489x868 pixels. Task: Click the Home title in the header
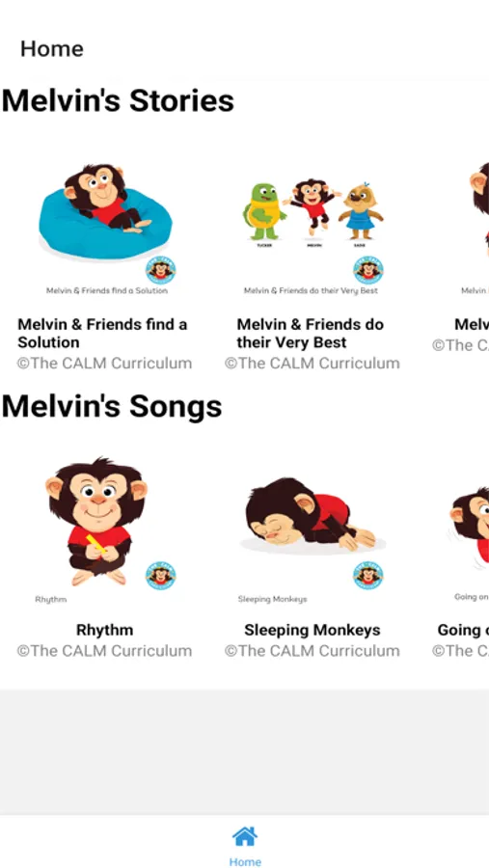[x=52, y=49]
